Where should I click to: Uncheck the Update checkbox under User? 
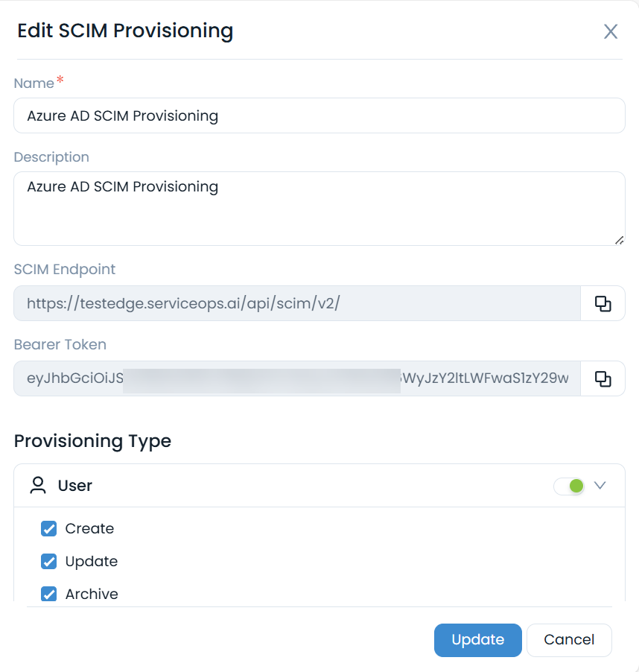click(49, 562)
